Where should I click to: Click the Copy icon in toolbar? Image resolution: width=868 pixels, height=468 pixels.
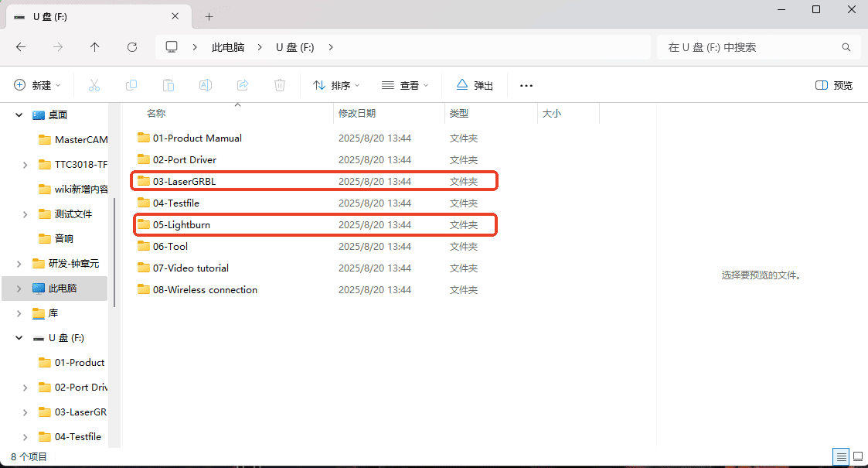tap(131, 85)
